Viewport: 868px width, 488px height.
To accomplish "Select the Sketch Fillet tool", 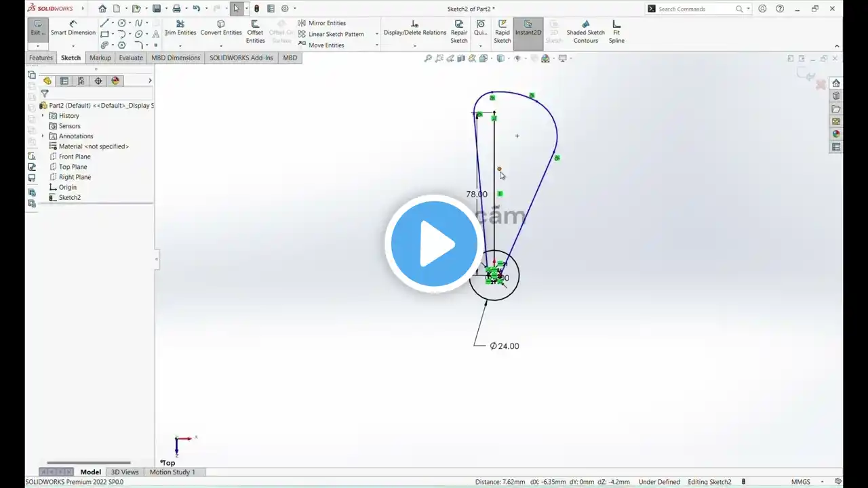I will pos(139,45).
